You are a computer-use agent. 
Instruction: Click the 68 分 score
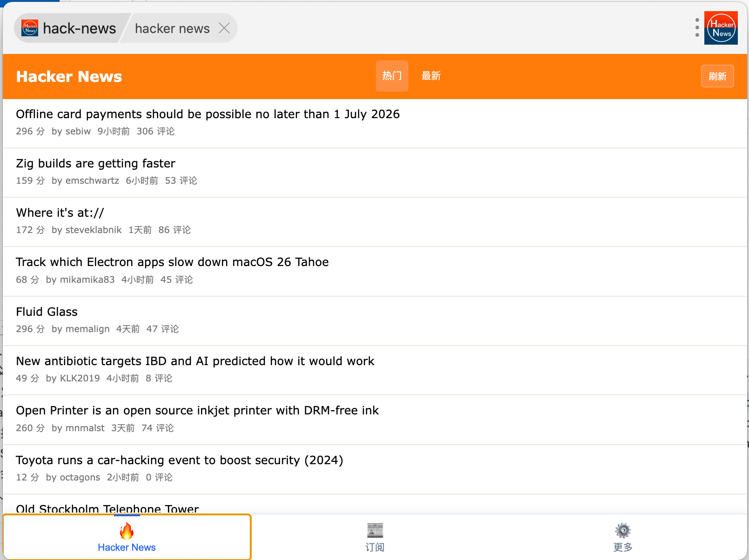pos(28,280)
